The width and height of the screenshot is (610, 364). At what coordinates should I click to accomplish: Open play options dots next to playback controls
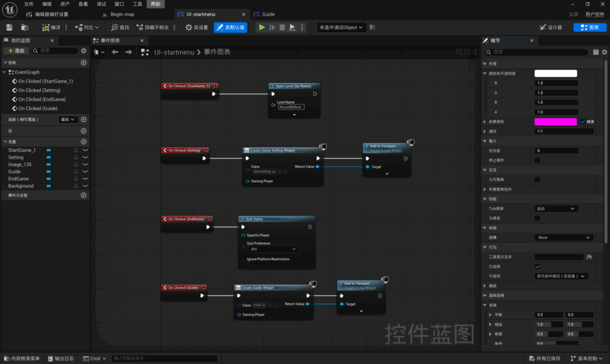(302, 27)
